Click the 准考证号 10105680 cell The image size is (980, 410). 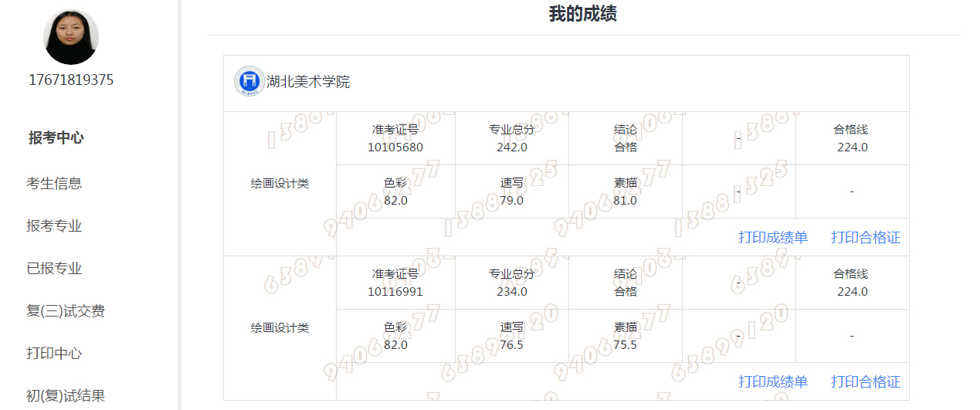coord(395,139)
